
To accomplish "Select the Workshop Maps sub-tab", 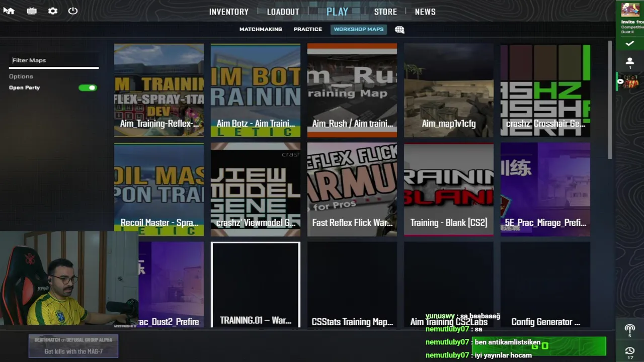I will (359, 29).
